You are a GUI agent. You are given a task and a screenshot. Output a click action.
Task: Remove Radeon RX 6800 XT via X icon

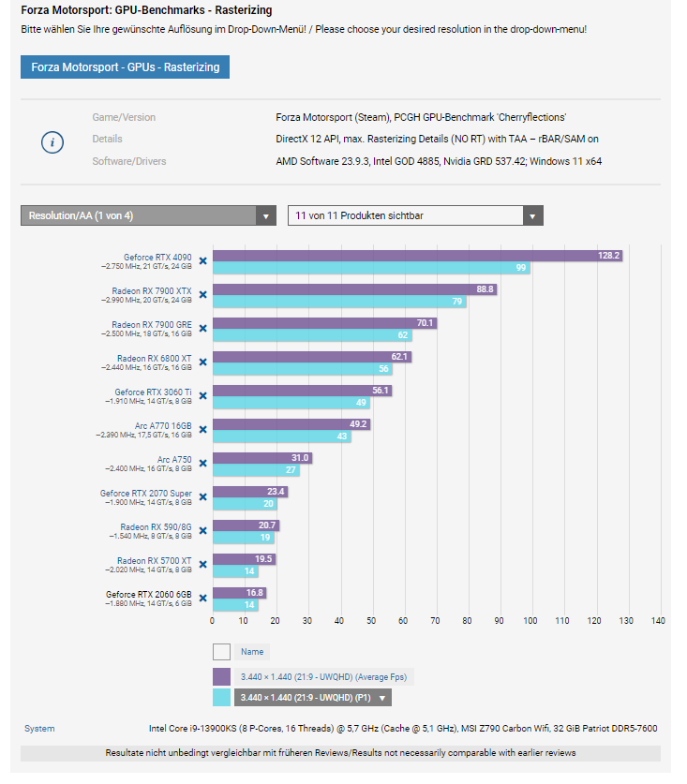202,362
